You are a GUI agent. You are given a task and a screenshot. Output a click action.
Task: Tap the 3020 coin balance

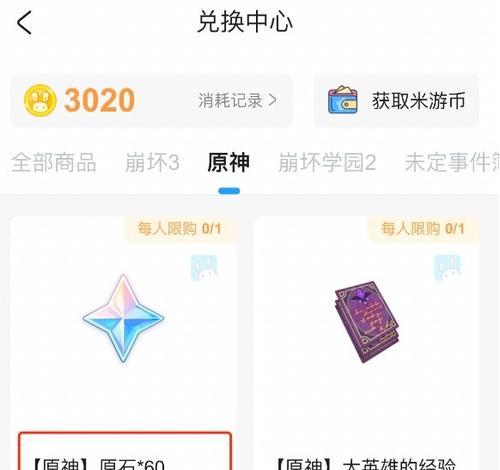pyautogui.click(x=99, y=100)
